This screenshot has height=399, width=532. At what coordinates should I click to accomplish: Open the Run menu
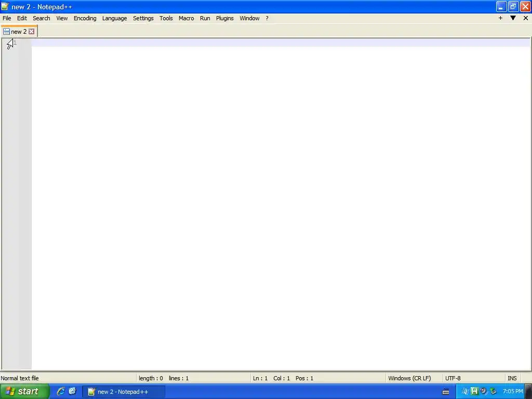point(205,18)
